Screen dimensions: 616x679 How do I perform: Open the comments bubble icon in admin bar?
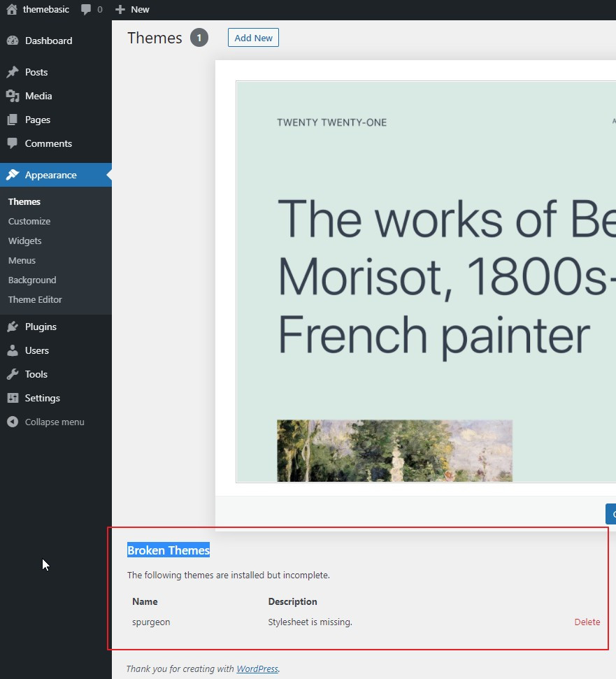86,10
